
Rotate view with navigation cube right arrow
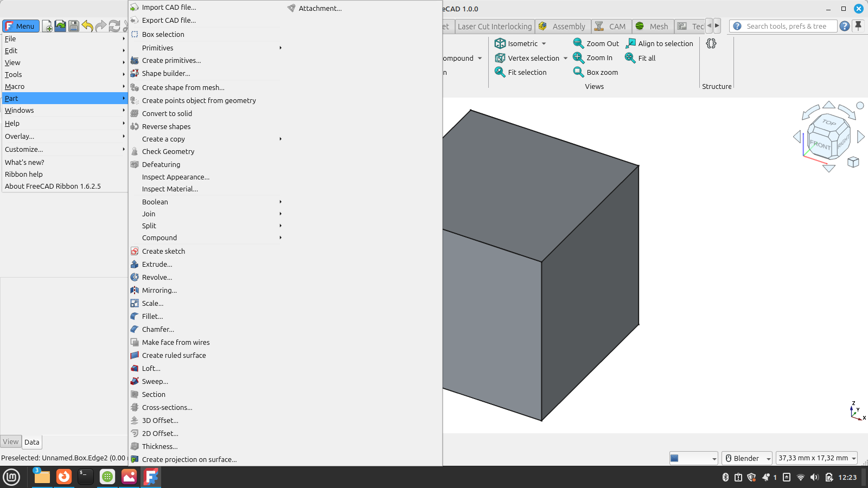(x=860, y=137)
